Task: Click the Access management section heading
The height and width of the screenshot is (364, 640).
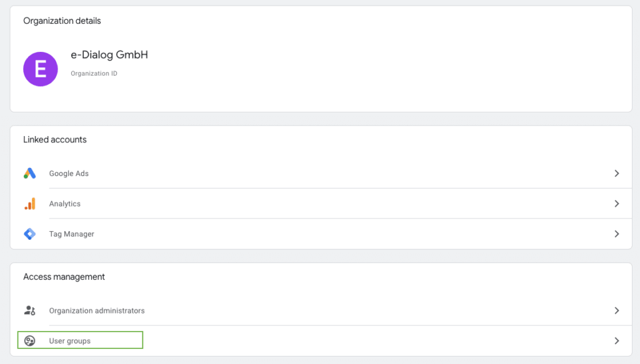Action: [x=64, y=277]
